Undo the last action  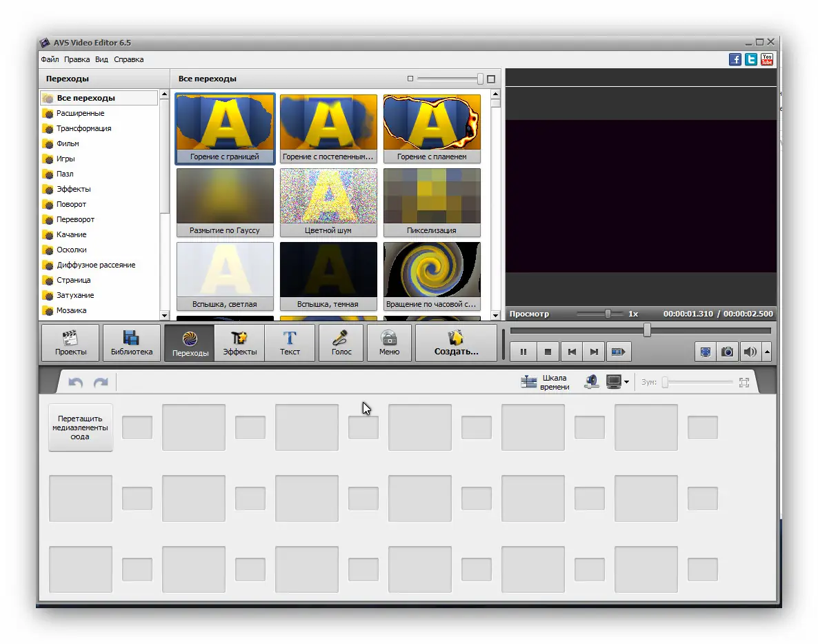click(76, 383)
